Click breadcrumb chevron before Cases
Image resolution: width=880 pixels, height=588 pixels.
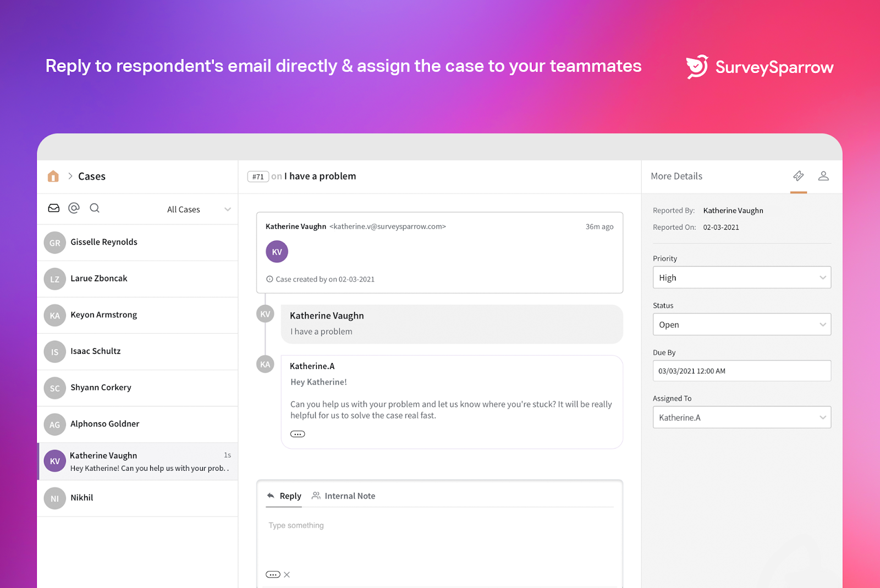(x=70, y=176)
